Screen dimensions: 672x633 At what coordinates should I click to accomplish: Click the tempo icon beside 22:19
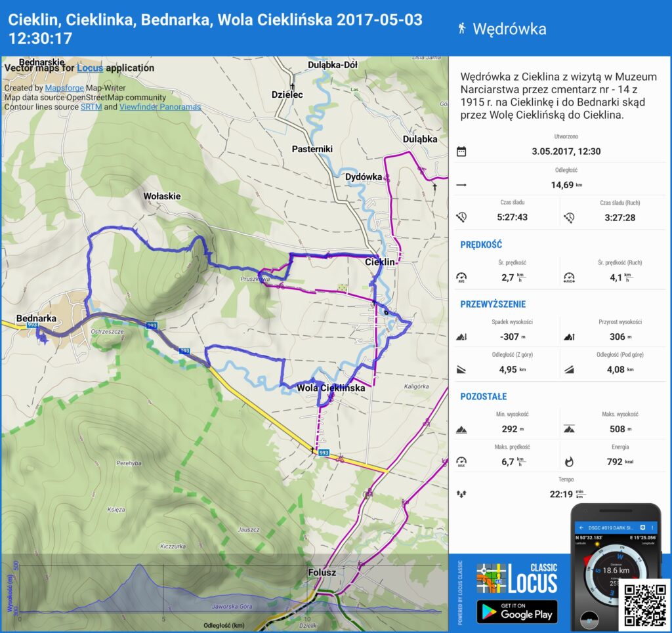point(461,494)
